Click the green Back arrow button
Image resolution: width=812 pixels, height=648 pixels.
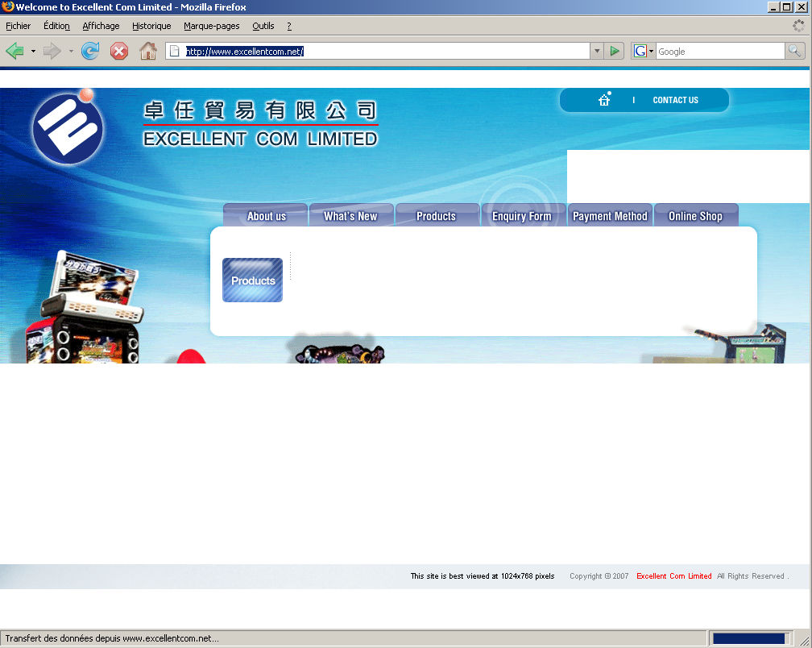pyautogui.click(x=14, y=51)
